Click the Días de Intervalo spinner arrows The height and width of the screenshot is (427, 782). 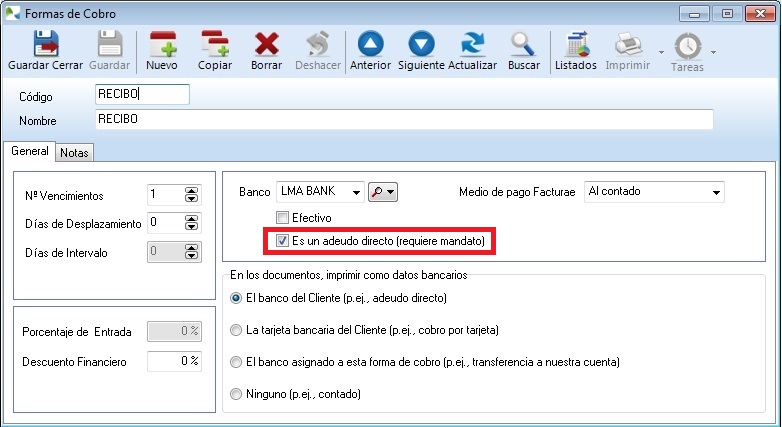point(192,252)
